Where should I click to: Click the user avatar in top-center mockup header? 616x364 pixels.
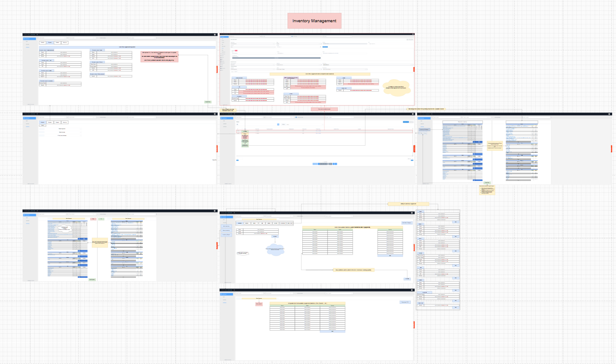point(412,35)
